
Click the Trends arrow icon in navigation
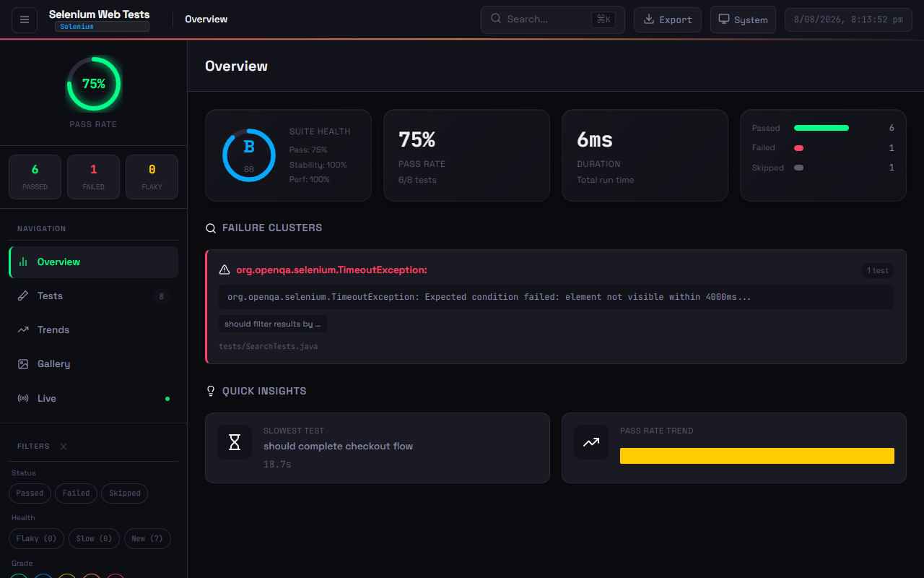(23, 329)
